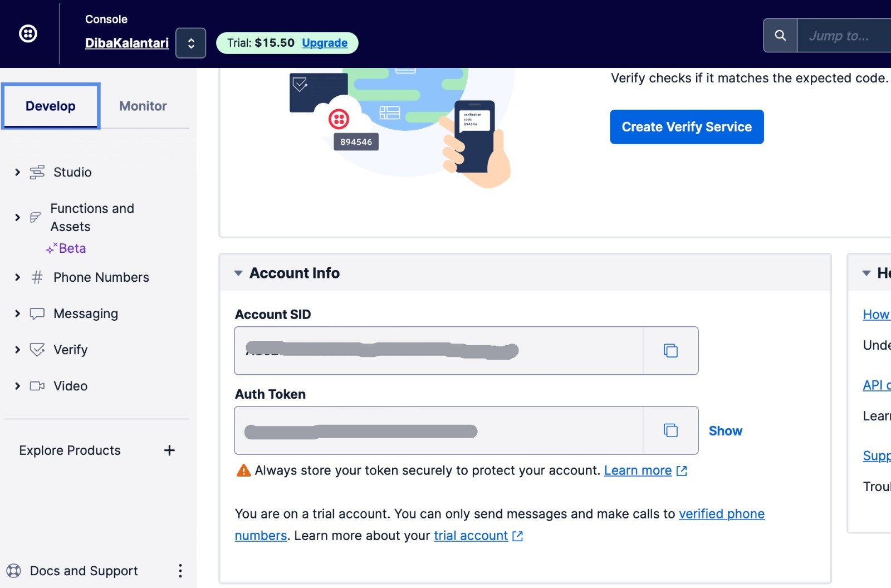Expand the Functions and Assets chevron

point(17,217)
